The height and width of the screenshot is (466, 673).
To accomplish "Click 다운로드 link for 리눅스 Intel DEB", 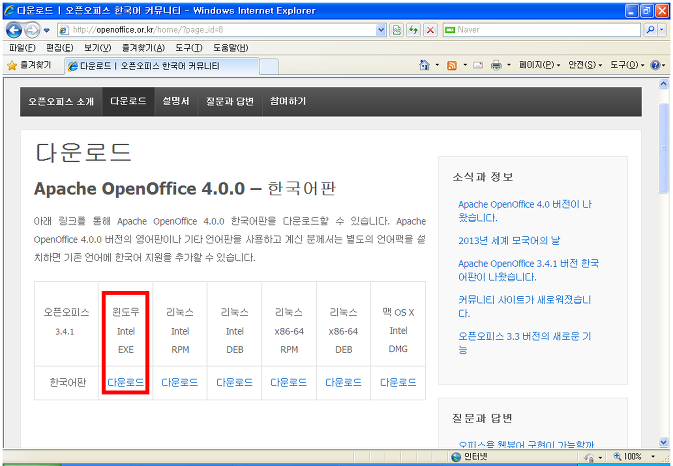I will click(x=234, y=382).
